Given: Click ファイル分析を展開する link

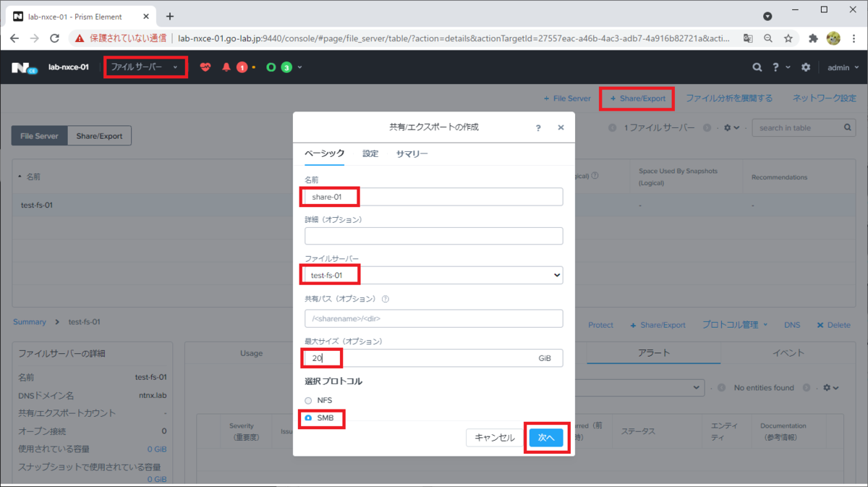Looking at the screenshot, I should tap(729, 98).
